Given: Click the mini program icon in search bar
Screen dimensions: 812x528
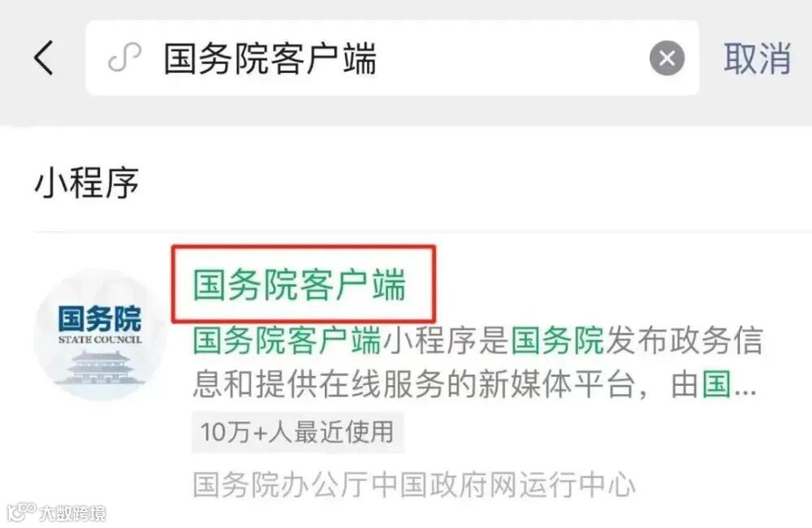Looking at the screenshot, I should (x=125, y=58).
